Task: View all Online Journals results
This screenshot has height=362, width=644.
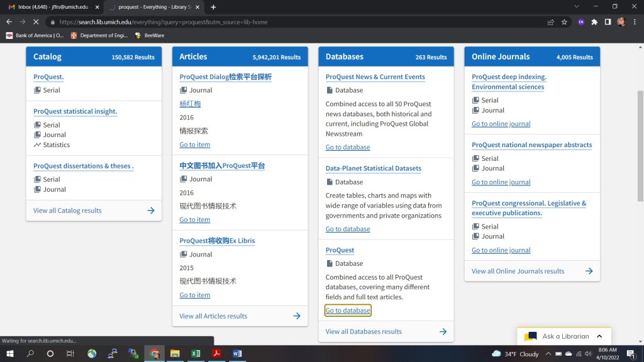Action: (x=531, y=271)
